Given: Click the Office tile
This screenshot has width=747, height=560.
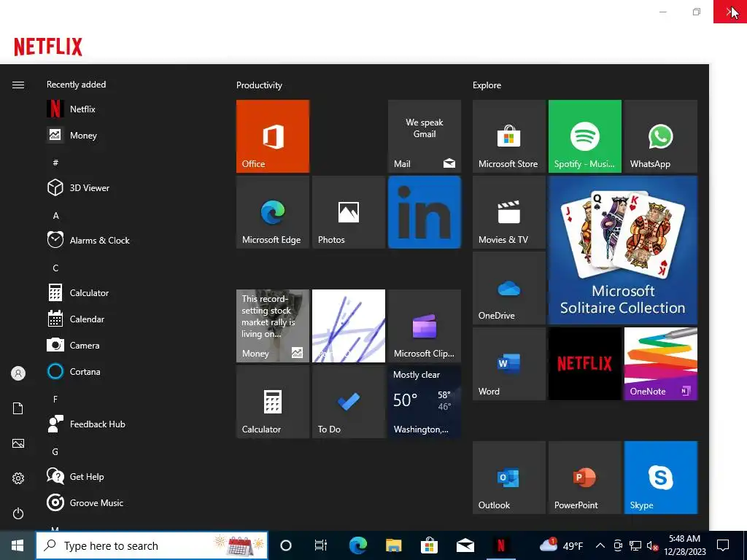Looking at the screenshot, I should click(273, 136).
